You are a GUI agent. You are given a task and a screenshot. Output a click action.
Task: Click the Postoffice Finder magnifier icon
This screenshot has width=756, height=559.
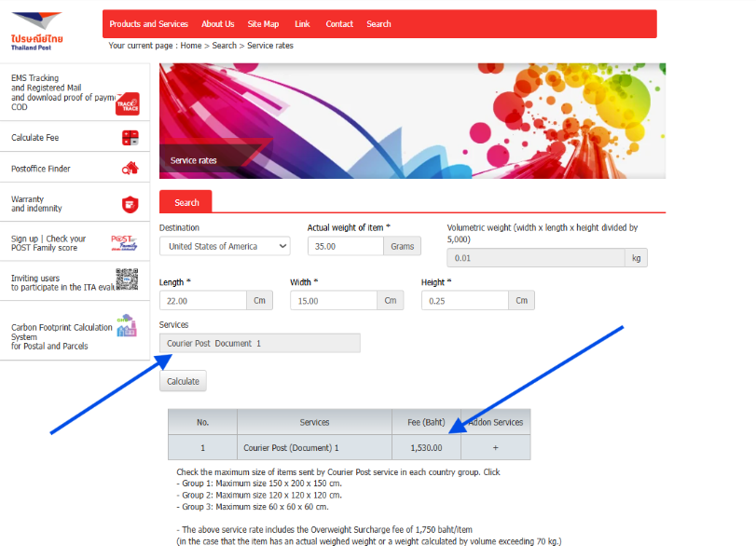click(130, 169)
